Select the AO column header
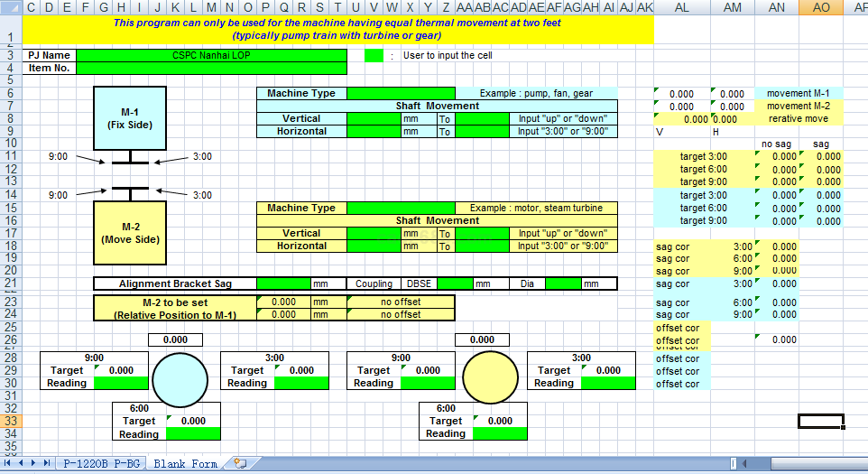 (x=821, y=7)
